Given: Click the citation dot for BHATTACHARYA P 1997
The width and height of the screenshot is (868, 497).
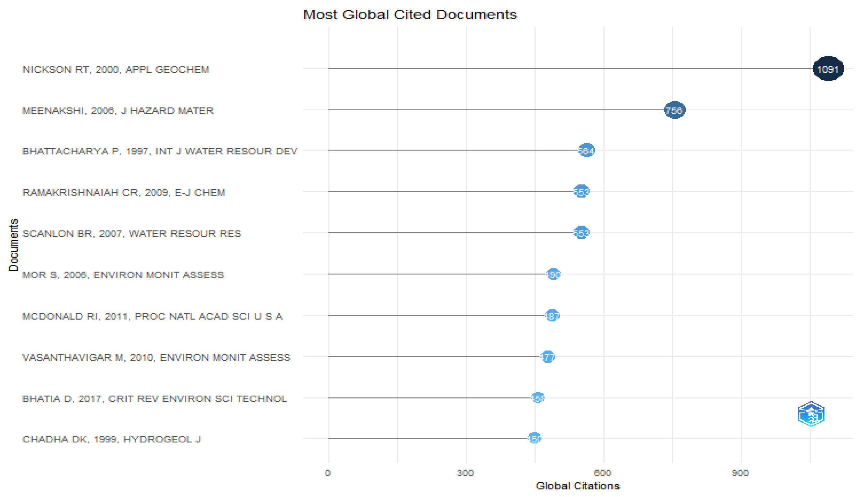Looking at the screenshot, I should tap(587, 151).
